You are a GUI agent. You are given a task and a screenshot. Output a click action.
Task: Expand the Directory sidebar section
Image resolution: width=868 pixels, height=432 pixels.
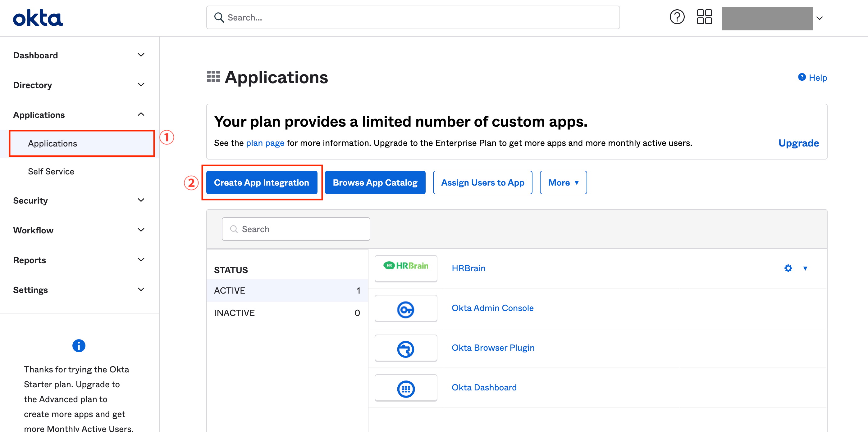click(x=141, y=84)
